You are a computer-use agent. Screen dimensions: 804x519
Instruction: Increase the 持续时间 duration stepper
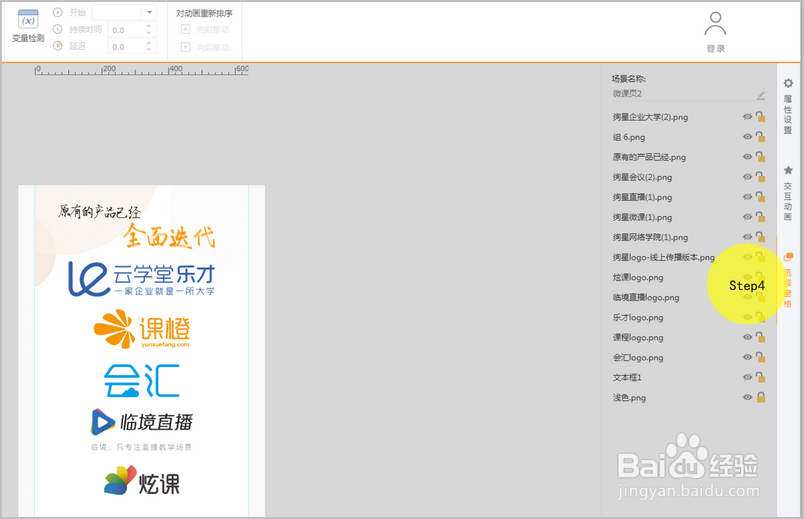coord(149,27)
